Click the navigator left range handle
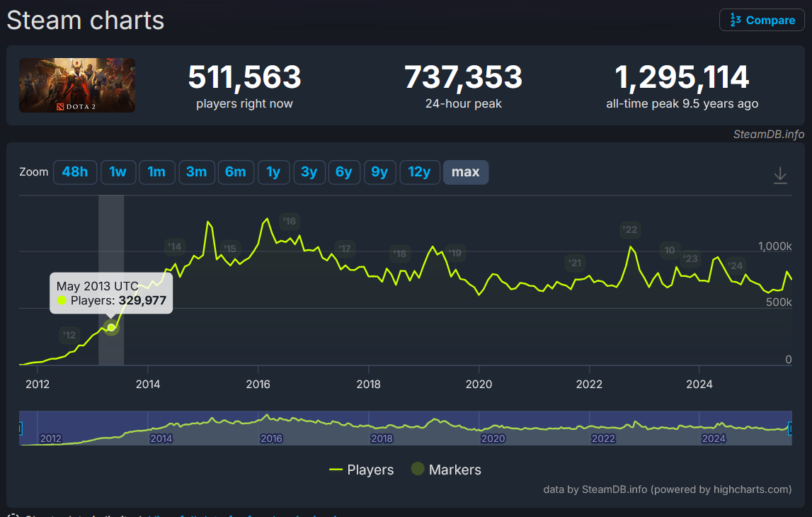 click(x=21, y=428)
